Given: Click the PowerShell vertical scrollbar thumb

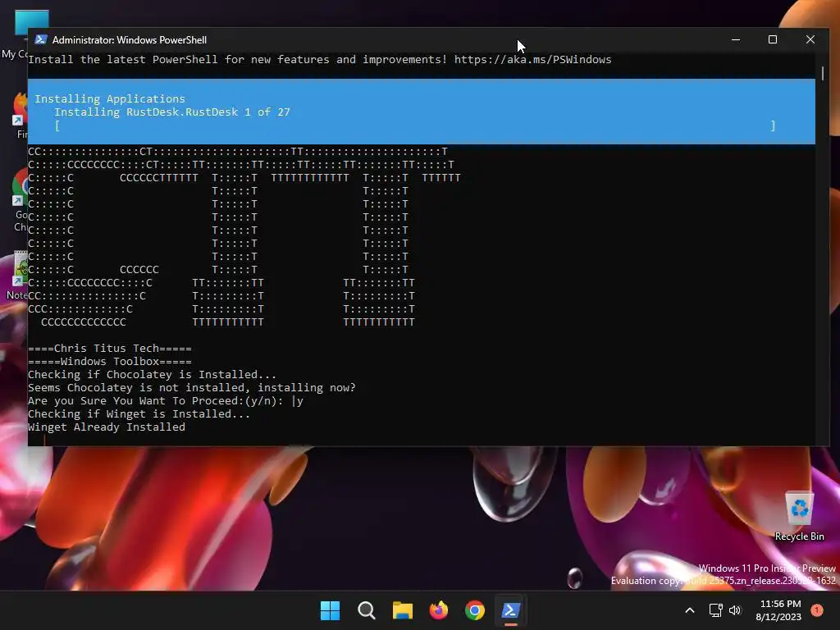Looking at the screenshot, I should pos(822,73).
